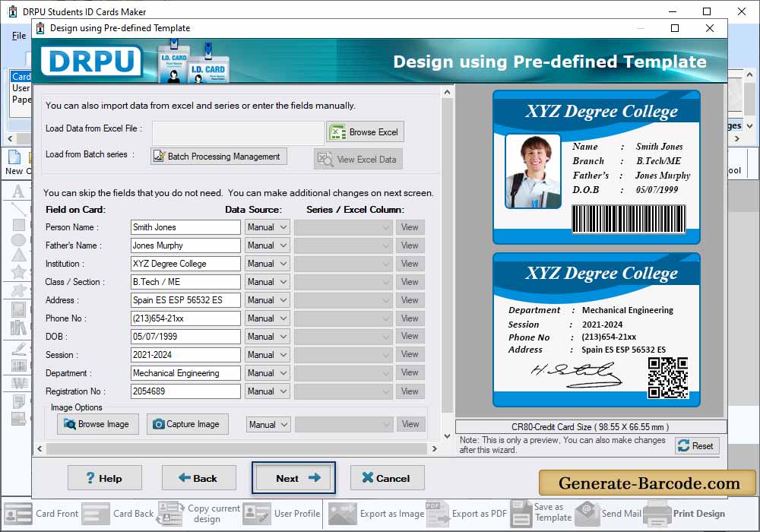Edit the Person Name field

pos(185,227)
